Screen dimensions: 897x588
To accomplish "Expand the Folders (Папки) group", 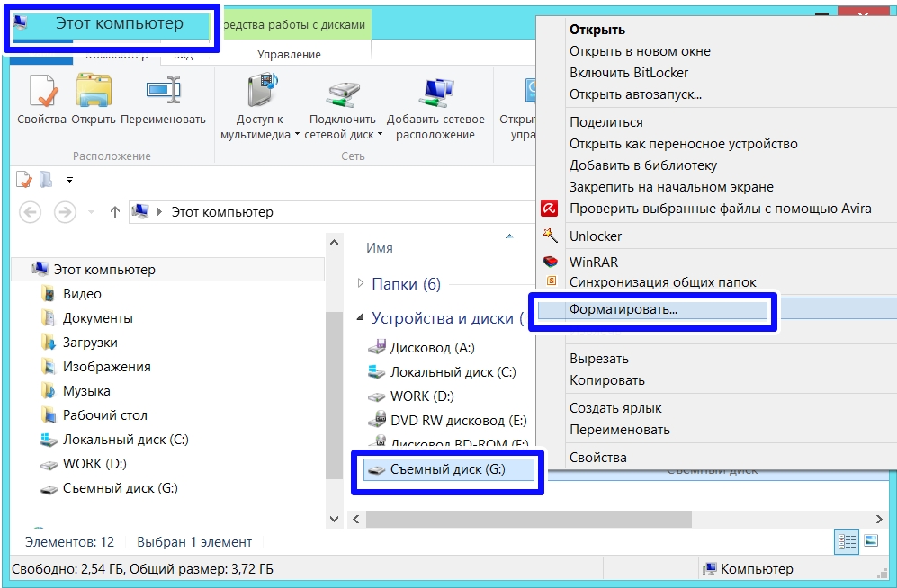I will tap(362, 284).
